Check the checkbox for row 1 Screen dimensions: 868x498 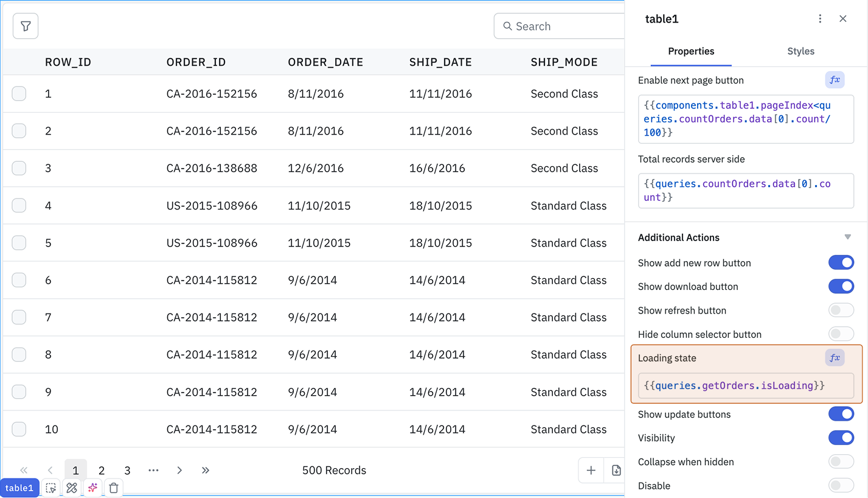coord(19,94)
